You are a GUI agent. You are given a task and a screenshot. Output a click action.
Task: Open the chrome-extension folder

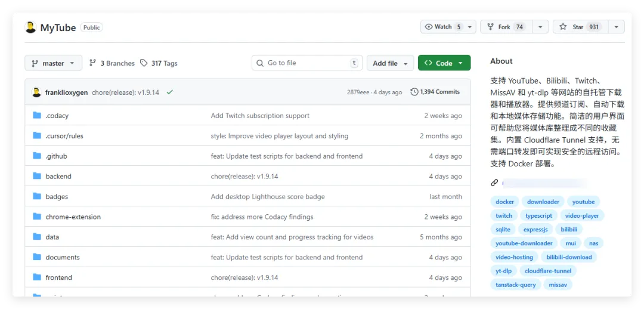(x=73, y=217)
